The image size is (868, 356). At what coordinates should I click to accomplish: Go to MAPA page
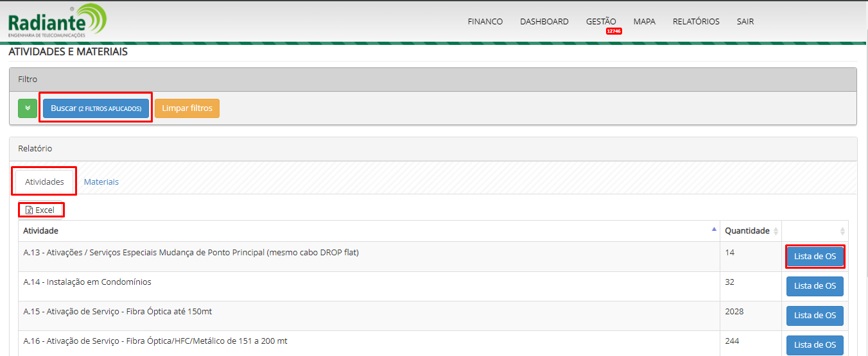pyautogui.click(x=644, y=21)
